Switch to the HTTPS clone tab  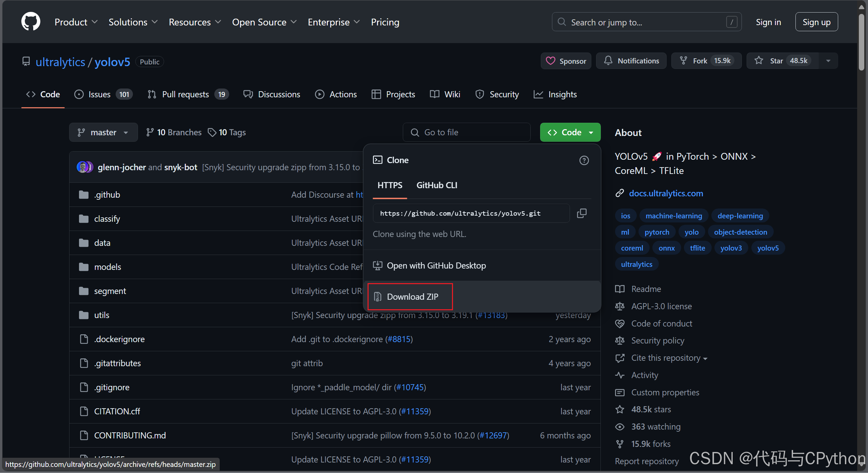coord(390,185)
